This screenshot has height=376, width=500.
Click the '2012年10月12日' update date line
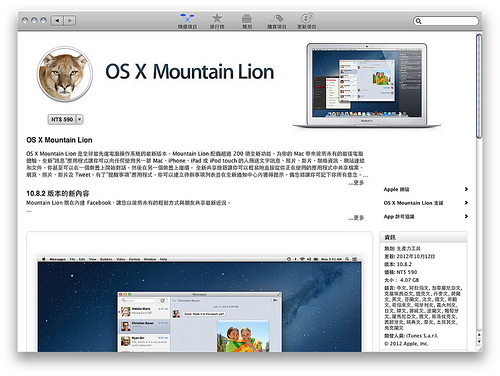[410, 256]
